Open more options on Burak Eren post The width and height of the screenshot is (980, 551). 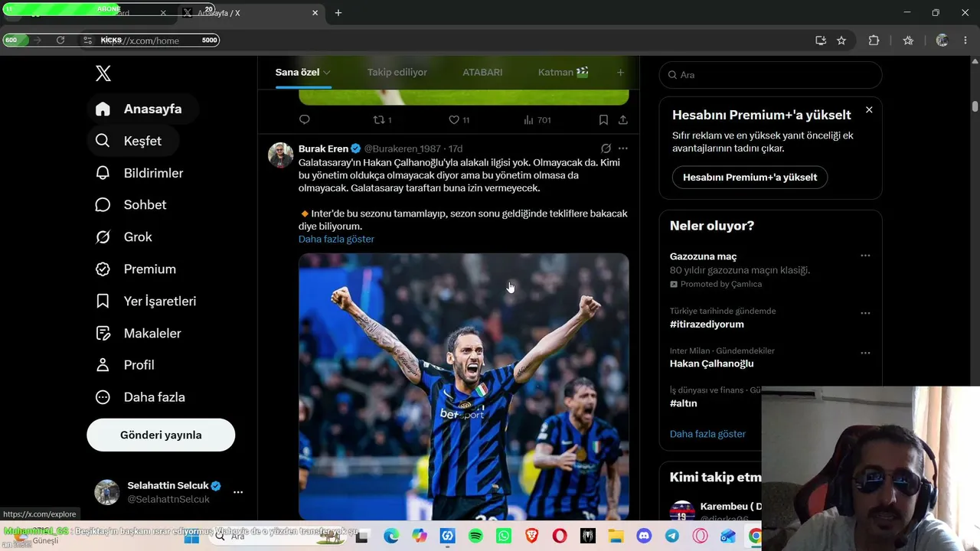[623, 148]
